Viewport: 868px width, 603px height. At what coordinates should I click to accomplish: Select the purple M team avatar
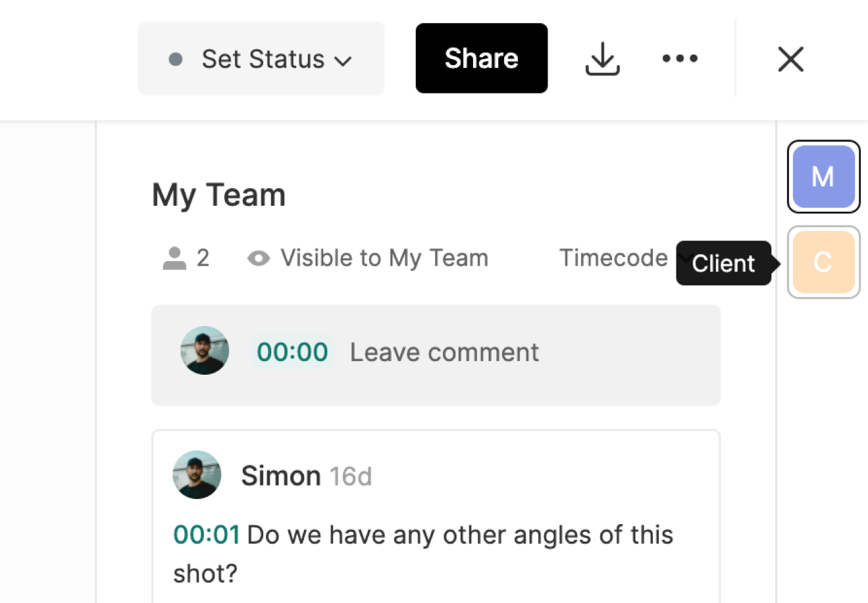823,177
